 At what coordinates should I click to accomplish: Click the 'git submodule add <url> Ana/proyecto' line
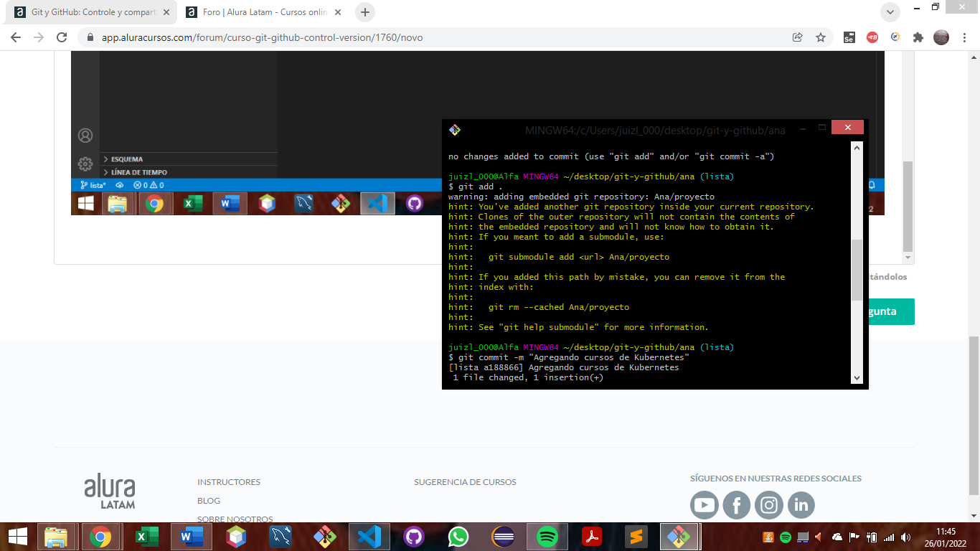[559, 257]
